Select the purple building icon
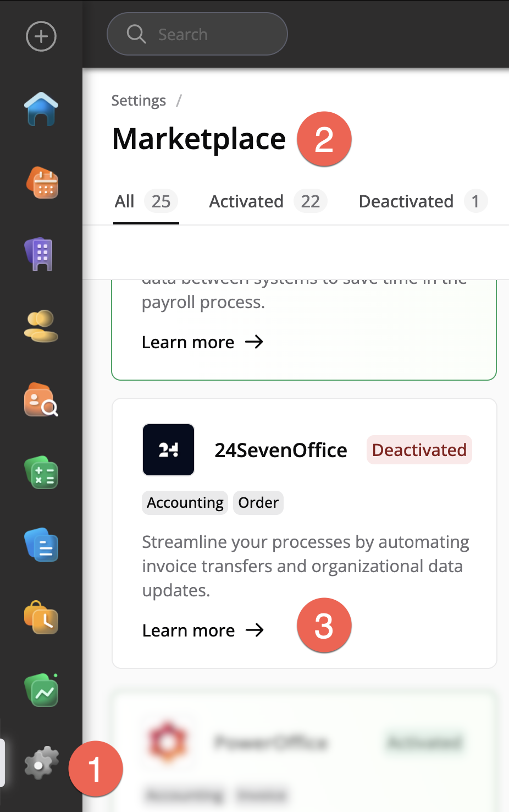Image resolution: width=509 pixels, height=812 pixels. (41, 255)
